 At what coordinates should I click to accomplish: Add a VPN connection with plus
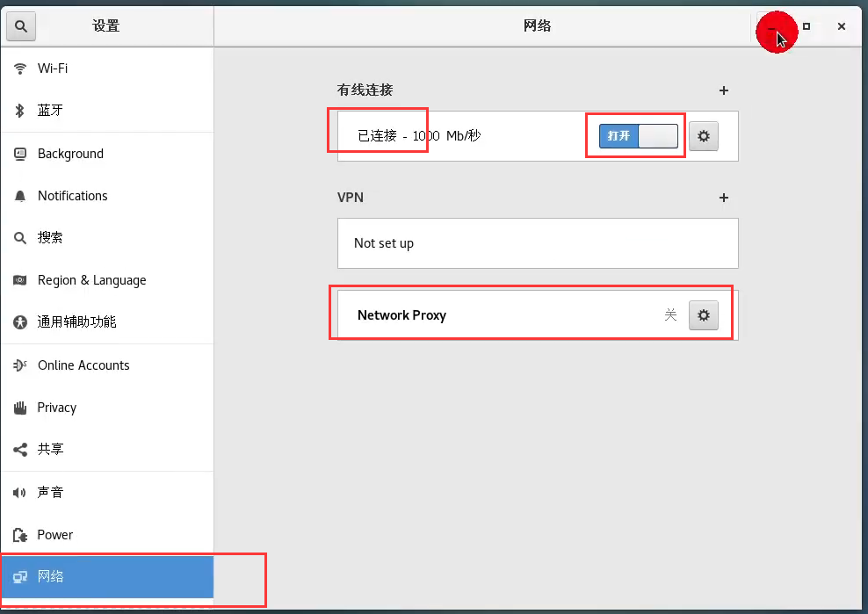(724, 198)
